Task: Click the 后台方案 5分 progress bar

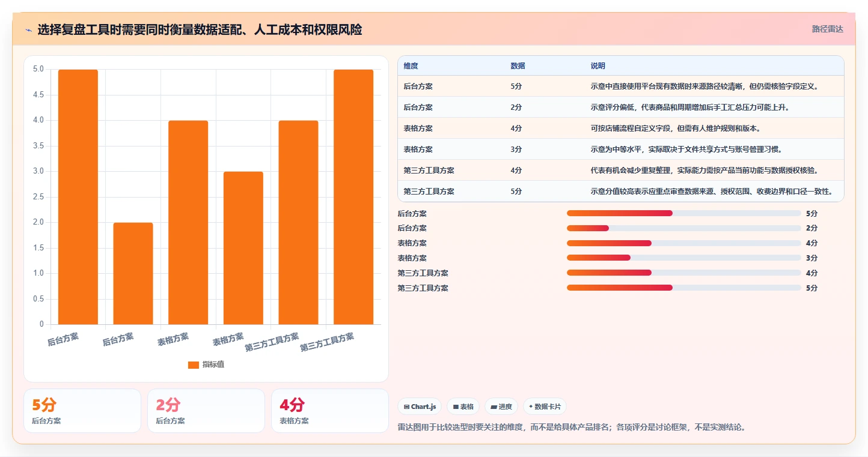Action: pyautogui.click(x=683, y=213)
